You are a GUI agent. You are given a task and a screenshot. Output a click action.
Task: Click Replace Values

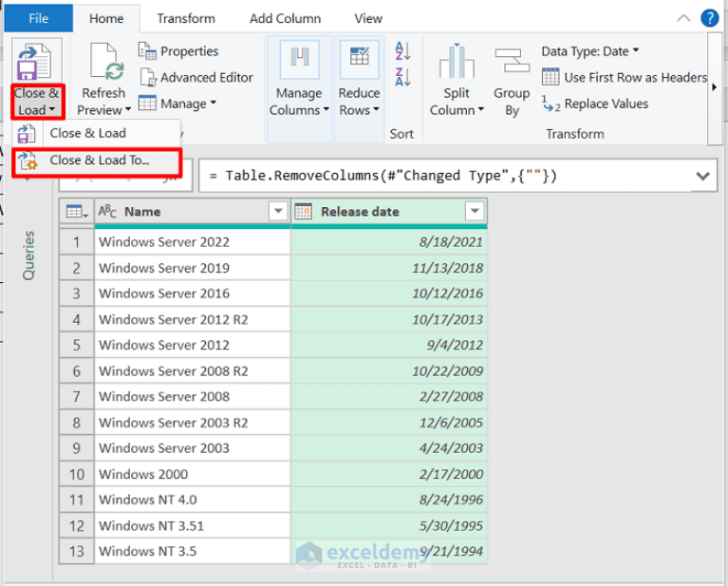point(595,104)
